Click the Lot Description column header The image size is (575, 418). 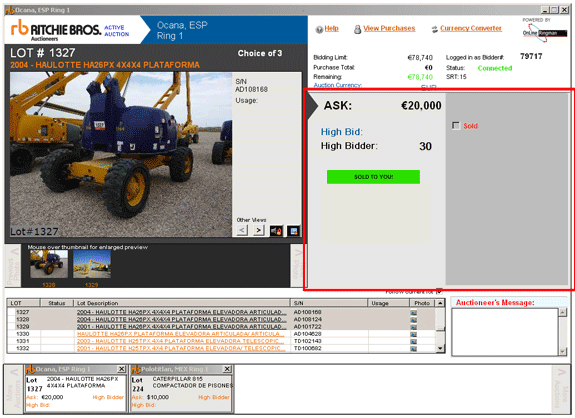pos(182,303)
